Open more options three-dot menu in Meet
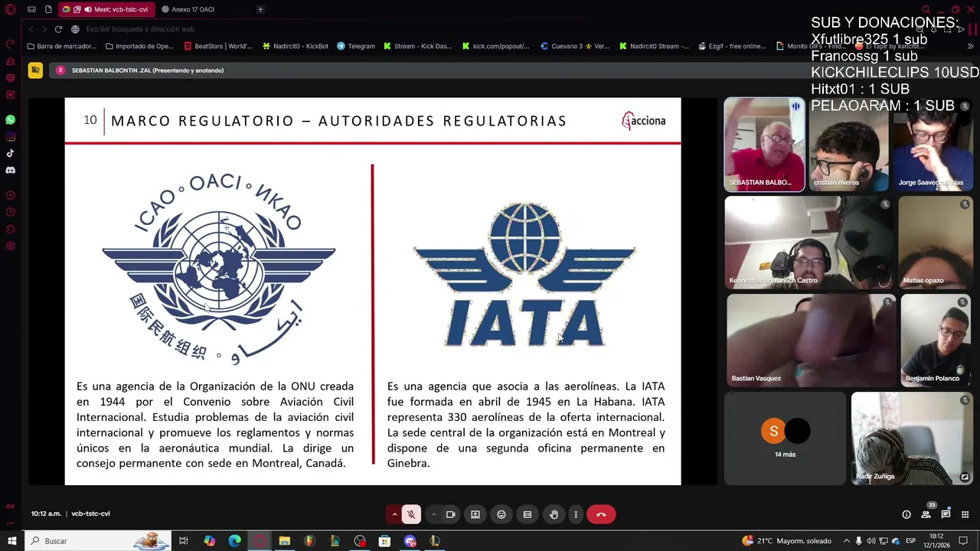 [x=576, y=514]
